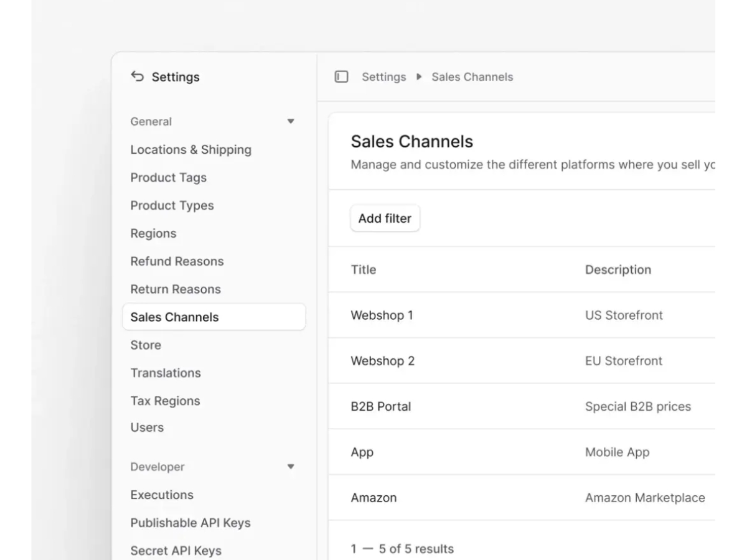Open the App channel row
Screen dimensions: 747x560
522,452
